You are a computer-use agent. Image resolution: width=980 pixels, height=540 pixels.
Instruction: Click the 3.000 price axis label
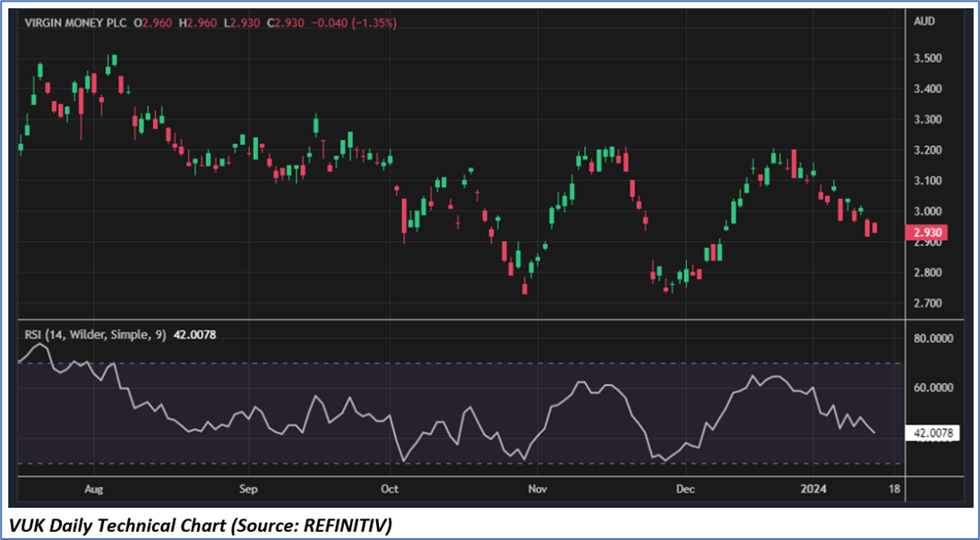tap(928, 212)
